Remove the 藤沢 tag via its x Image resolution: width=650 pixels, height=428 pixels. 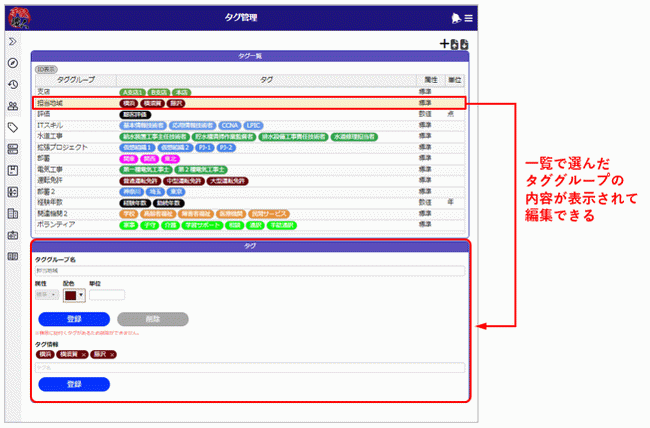[112, 354]
